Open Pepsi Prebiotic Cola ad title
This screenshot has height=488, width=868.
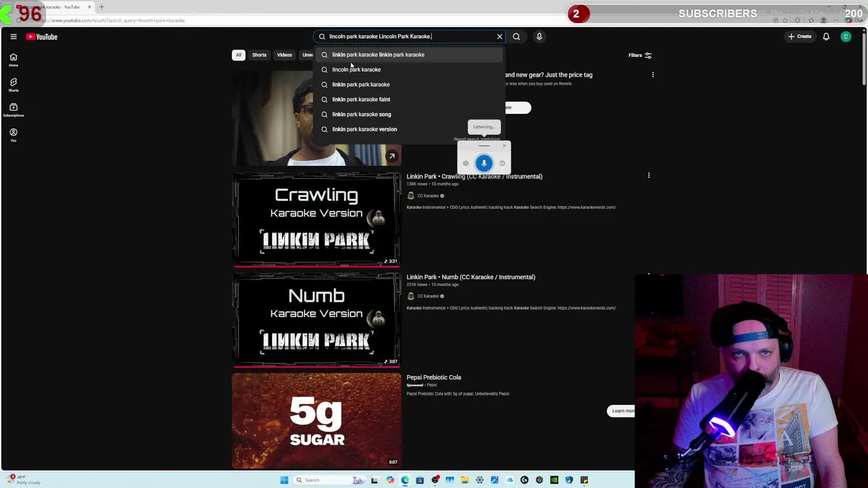coord(433,377)
